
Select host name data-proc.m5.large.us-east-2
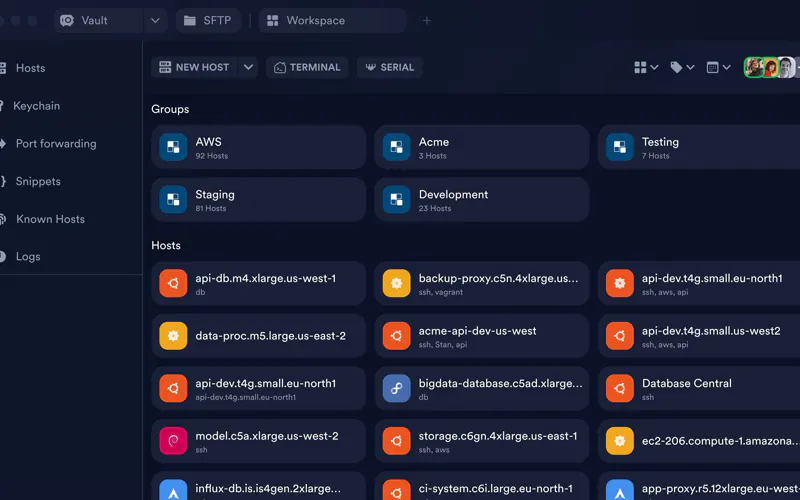[x=270, y=336]
